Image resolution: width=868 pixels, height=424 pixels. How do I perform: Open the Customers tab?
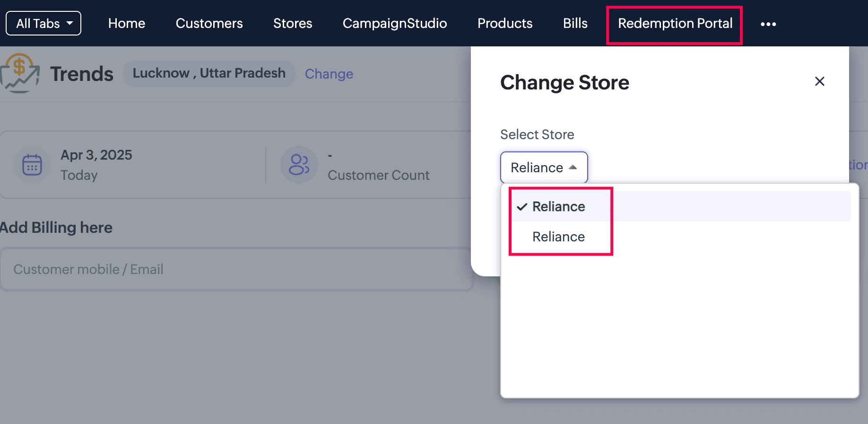[209, 23]
